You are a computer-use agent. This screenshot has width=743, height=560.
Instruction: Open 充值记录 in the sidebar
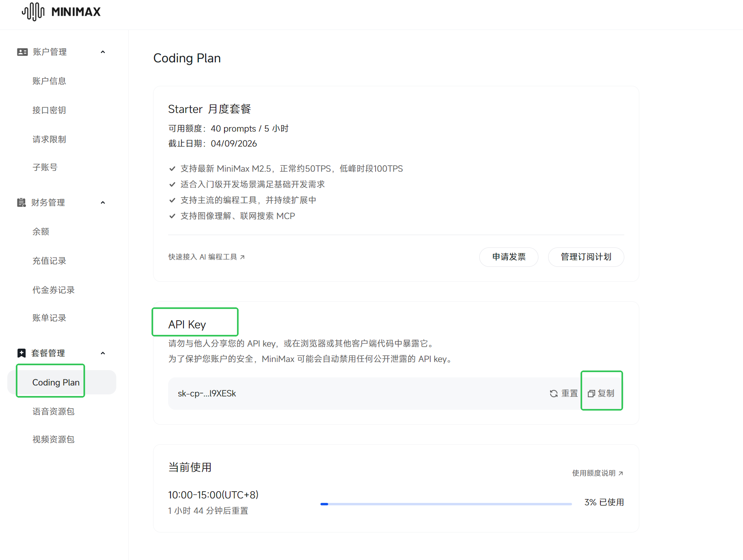click(x=49, y=261)
